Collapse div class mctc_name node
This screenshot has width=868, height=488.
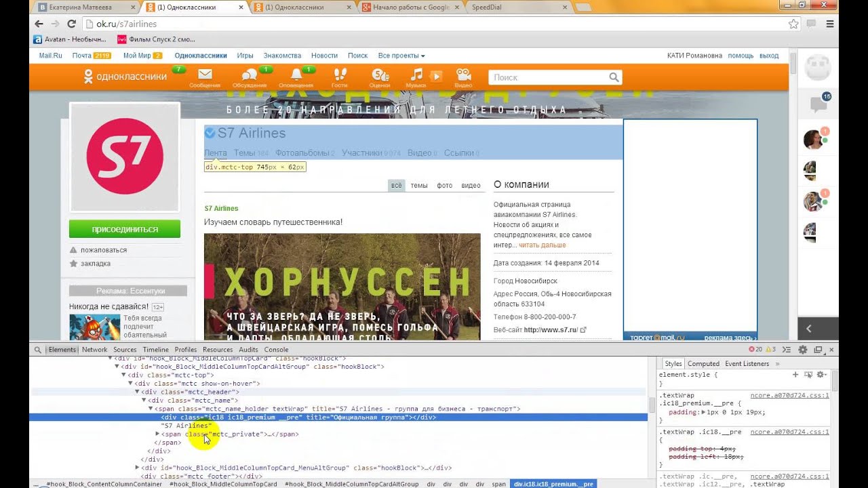[x=144, y=401]
